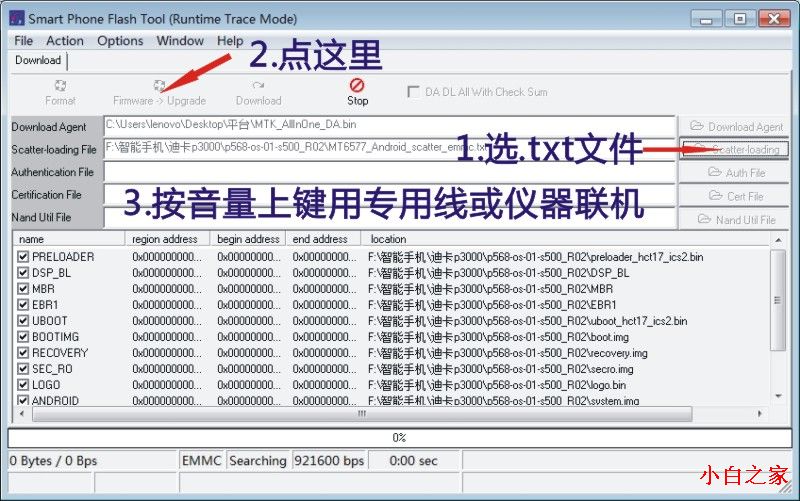Sort by the name column header

pyautogui.click(x=69, y=239)
